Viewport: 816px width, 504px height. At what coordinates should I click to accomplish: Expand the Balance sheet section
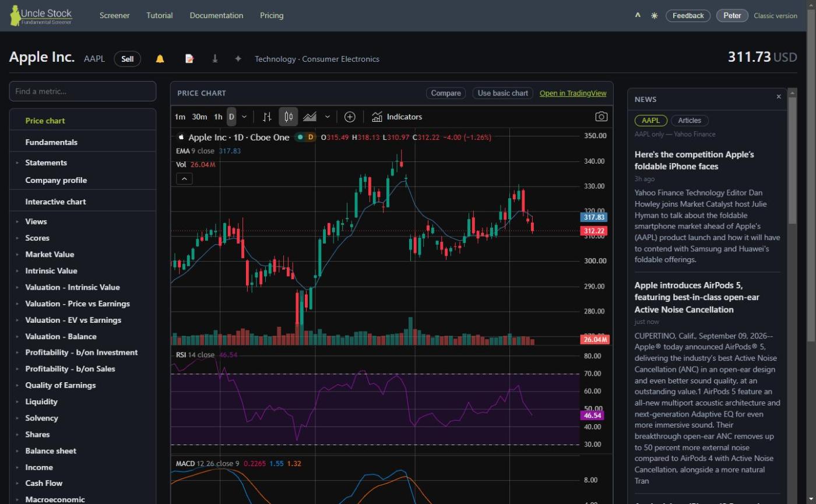51,451
